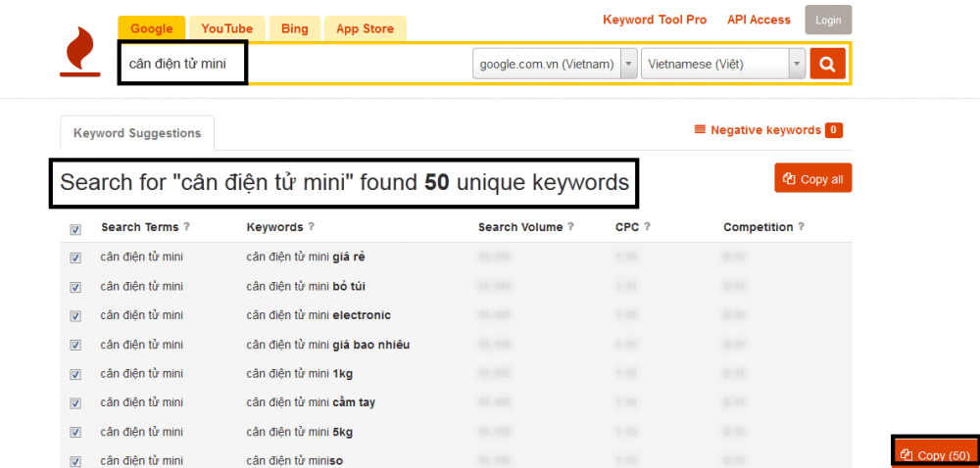
Task: Click the Login button
Action: tap(828, 20)
